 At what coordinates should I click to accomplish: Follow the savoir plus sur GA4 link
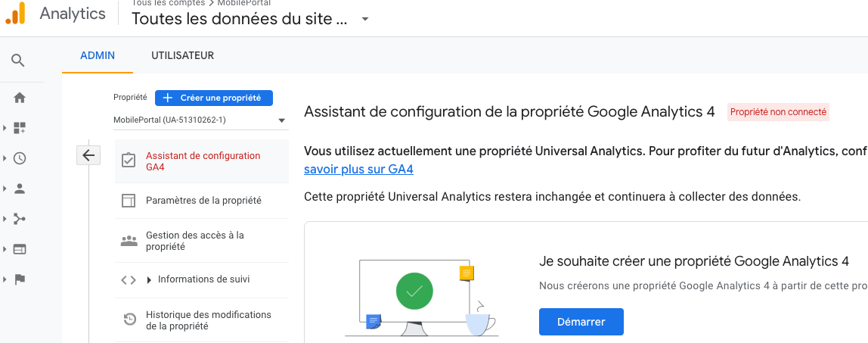pyautogui.click(x=358, y=170)
